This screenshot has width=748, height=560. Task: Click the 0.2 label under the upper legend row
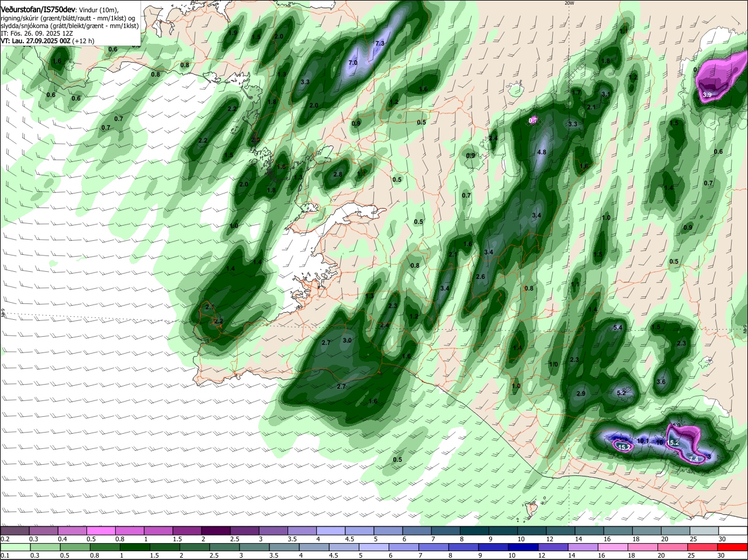5,539
